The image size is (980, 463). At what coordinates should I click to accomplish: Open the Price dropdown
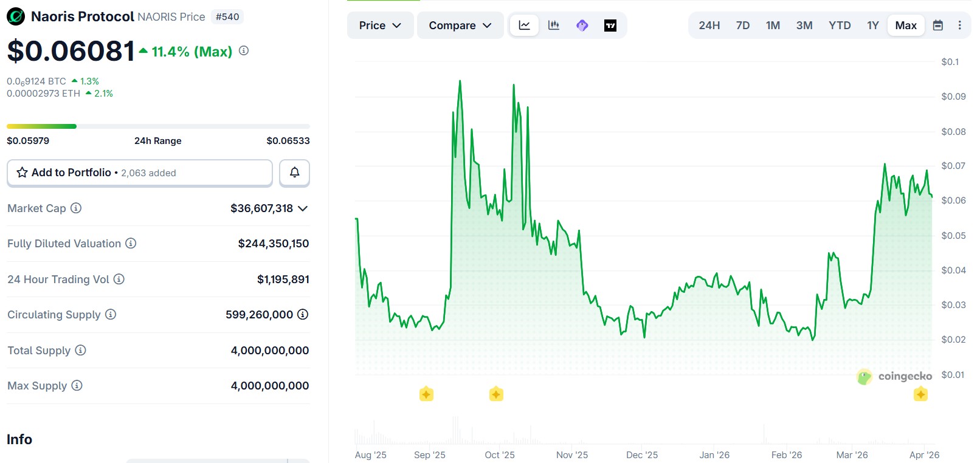(380, 26)
